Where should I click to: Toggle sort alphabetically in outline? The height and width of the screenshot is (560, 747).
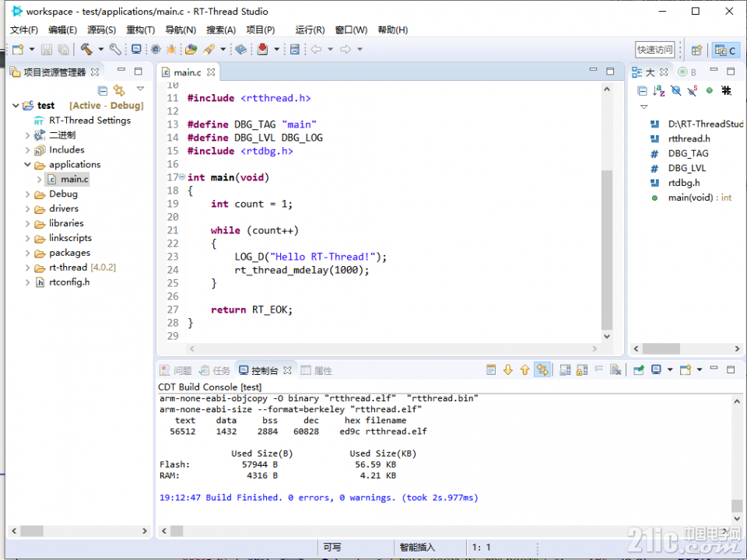click(x=659, y=90)
